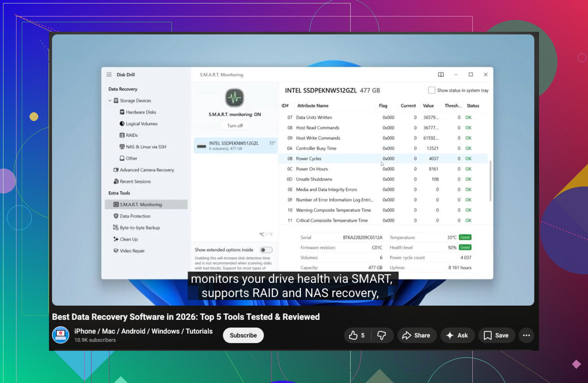Viewport: 588px width, 383px height.
Task: Click the Advanced Camera Recovery icon
Action: (x=116, y=170)
